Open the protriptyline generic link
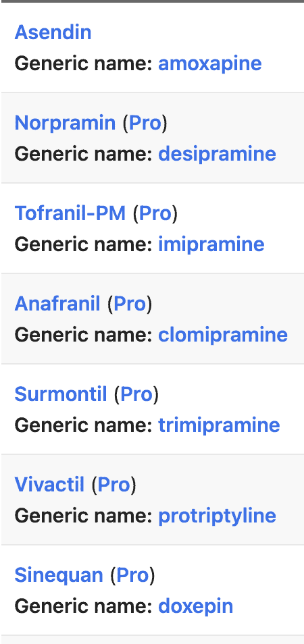Screen dimensions: 304x644 pyautogui.click(x=217, y=516)
